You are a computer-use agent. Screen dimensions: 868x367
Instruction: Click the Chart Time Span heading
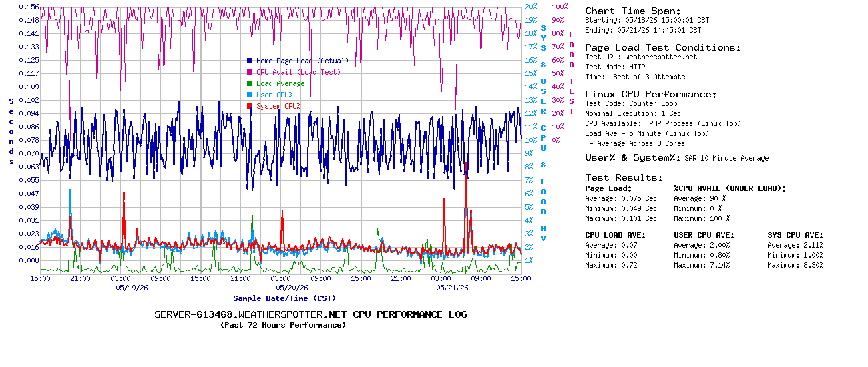(x=633, y=11)
